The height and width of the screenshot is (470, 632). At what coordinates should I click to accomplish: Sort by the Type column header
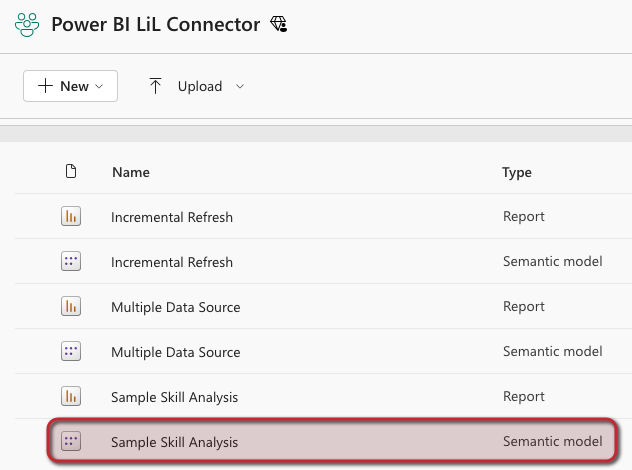pyautogui.click(x=517, y=173)
